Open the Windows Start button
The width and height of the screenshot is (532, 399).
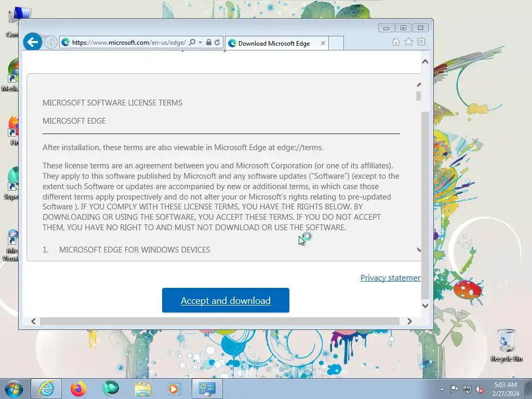point(14,389)
